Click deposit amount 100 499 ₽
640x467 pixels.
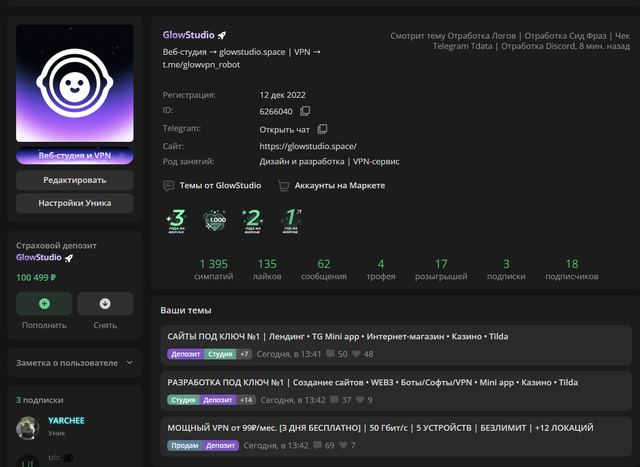tap(36, 278)
